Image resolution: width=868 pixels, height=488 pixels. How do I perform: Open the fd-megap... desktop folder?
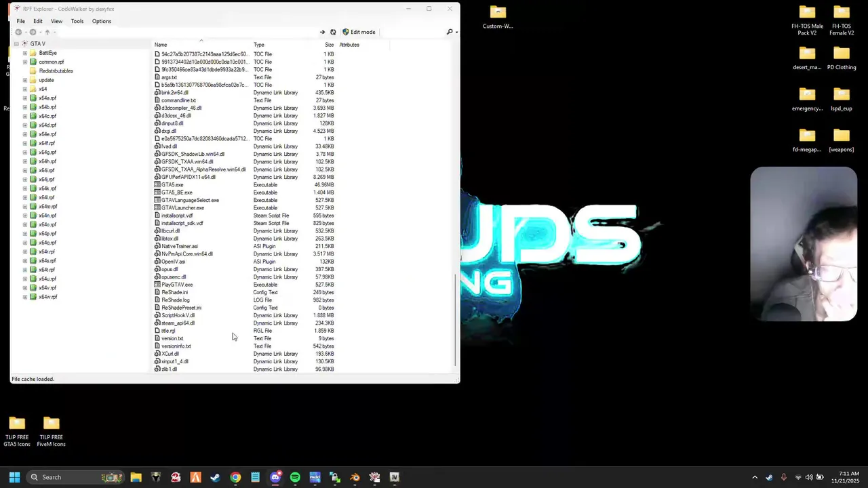point(807,141)
